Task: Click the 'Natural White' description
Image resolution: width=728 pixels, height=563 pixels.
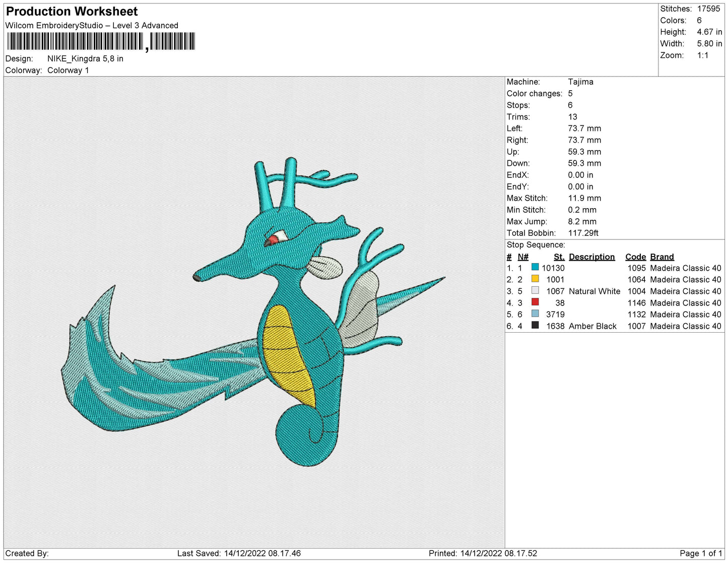Action: click(x=594, y=291)
